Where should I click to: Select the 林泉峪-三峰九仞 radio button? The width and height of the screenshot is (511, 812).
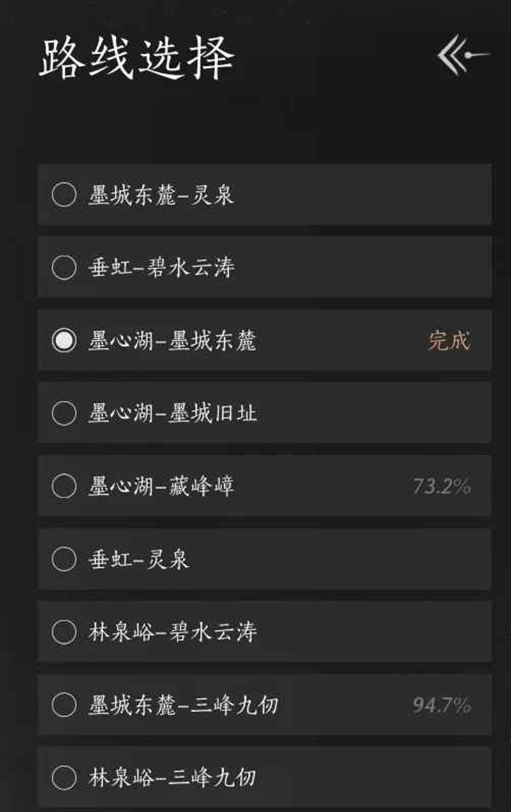pos(64,778)
